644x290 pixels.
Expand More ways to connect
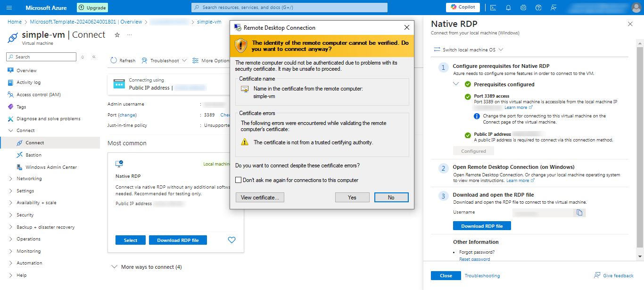[x=146, y=267]
